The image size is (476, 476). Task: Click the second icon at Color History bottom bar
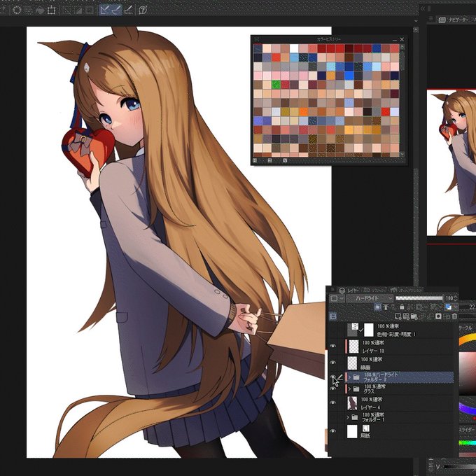click(x=270, y=160)
